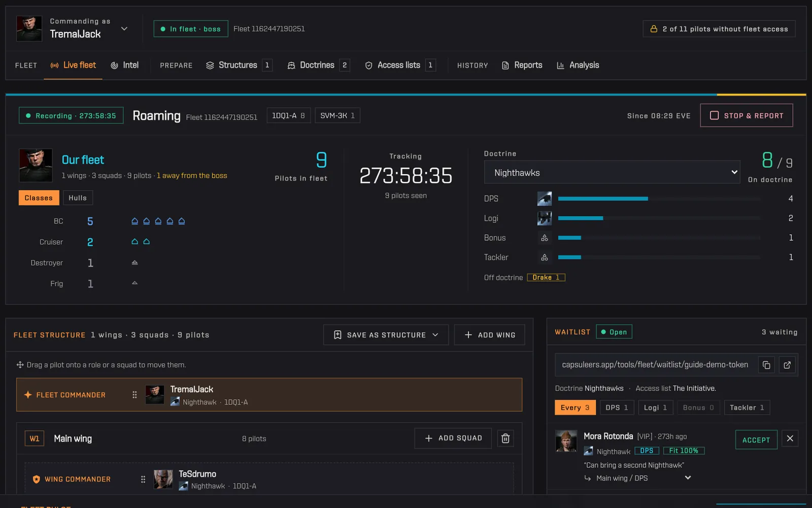The height and width of the screenshot is (508, 812).
Task: Accept Mora Rotonda into the fleet
Action: [756, 440]
